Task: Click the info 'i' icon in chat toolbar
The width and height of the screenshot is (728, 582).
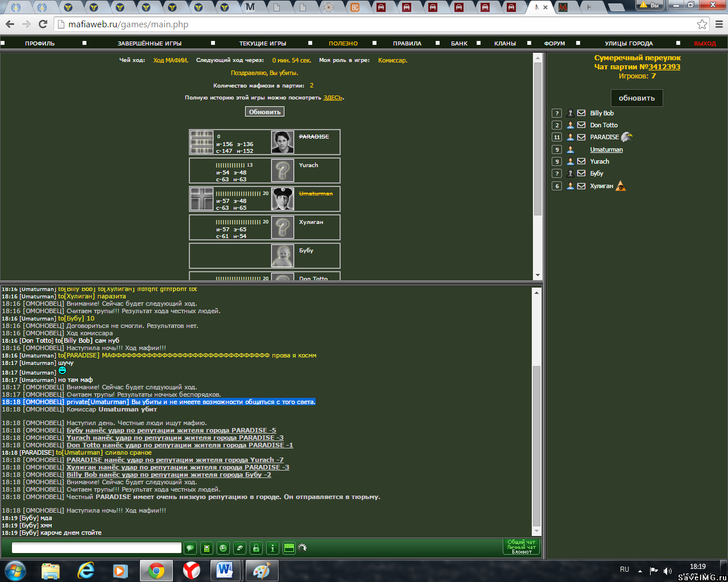Action: click(273, 548)
